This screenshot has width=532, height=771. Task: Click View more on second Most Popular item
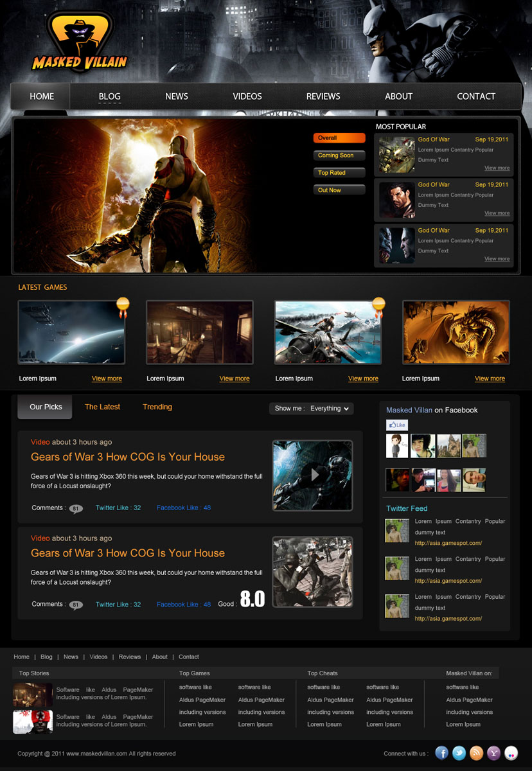coord(497,213)
